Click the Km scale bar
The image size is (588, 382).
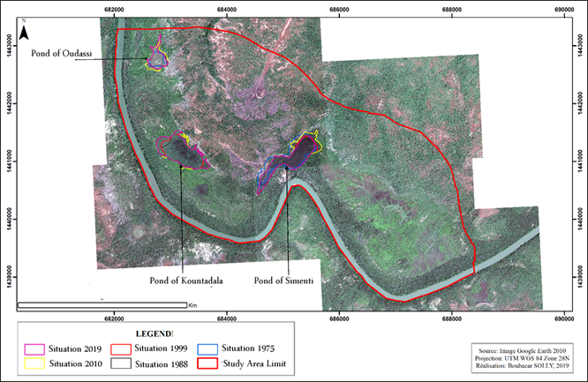tap(102, 306)
